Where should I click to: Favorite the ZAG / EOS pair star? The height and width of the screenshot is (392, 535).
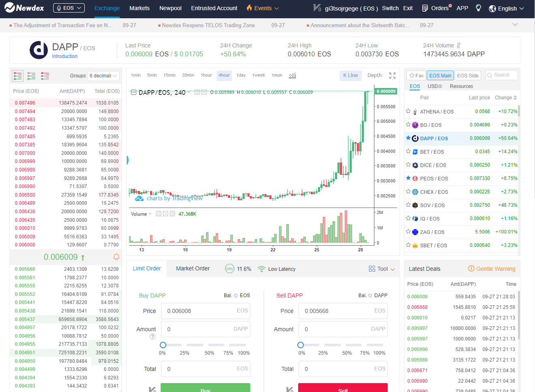coord(408,231)
